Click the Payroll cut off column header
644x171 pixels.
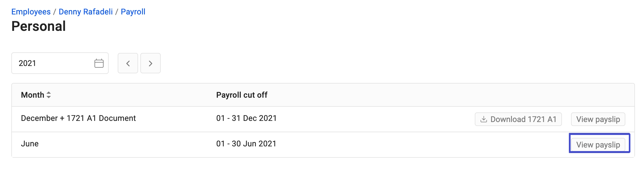click(242, 95)
